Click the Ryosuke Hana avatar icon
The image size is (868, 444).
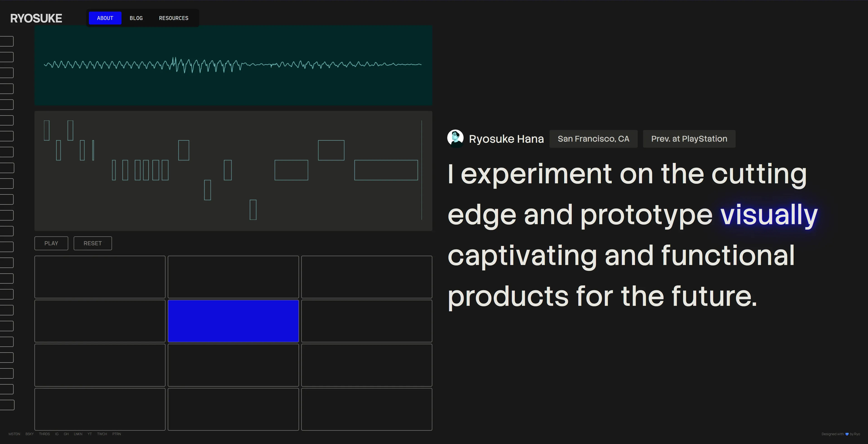click(x=455, y=139)
